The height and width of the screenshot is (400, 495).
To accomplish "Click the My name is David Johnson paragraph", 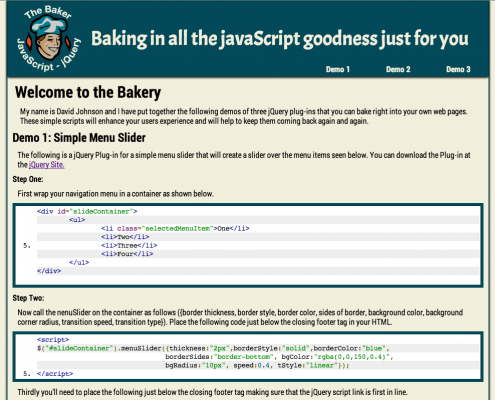I will (244, 116).
